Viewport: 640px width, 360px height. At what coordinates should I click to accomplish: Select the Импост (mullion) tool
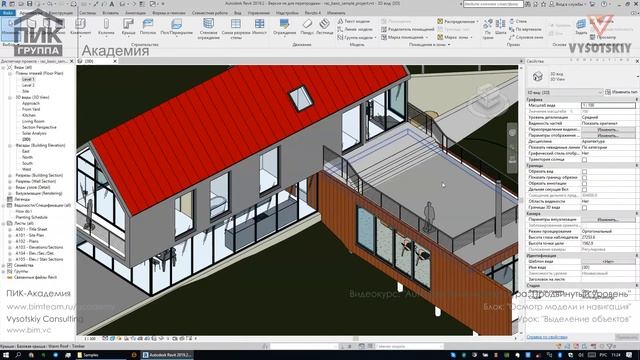[259, 26]
